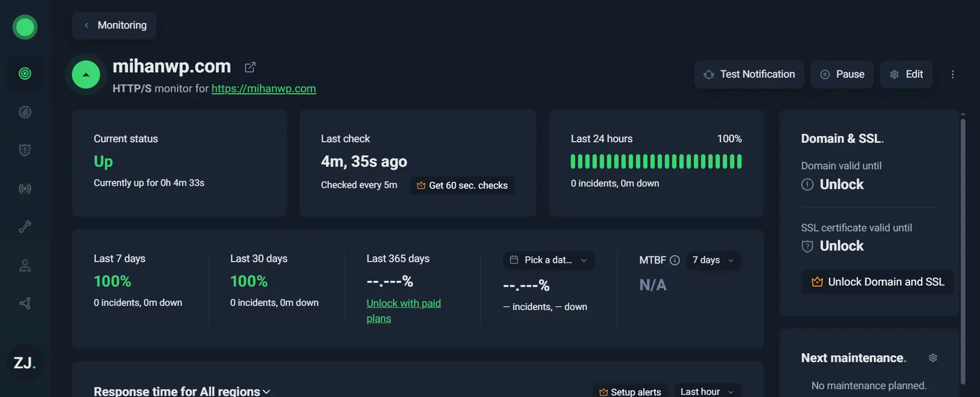Viewport: 980px width, 397px height.
Task: Pause the mihanwp.com monitor
Action: point(842,75)
